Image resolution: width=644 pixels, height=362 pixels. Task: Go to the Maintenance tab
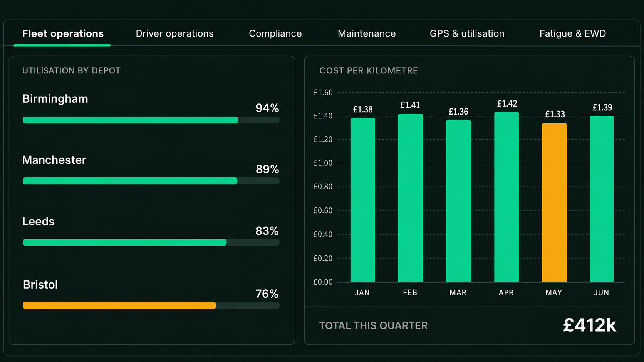(x=367, y=33)
